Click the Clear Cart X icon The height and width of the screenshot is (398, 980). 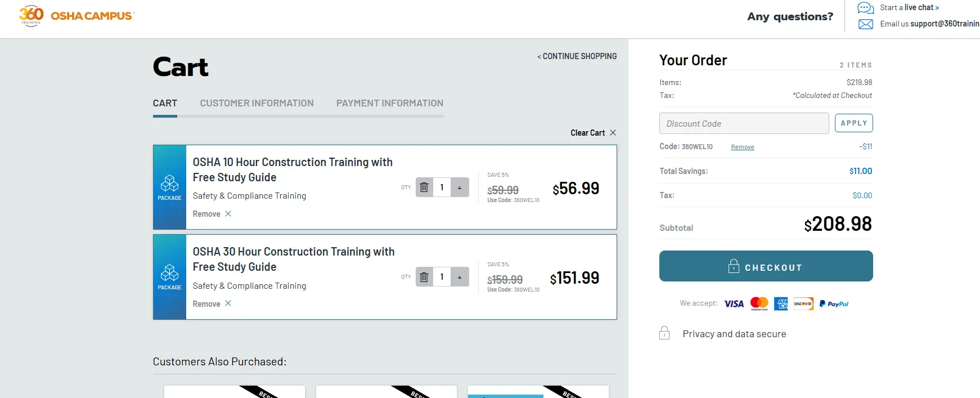[x=613, y=133]
